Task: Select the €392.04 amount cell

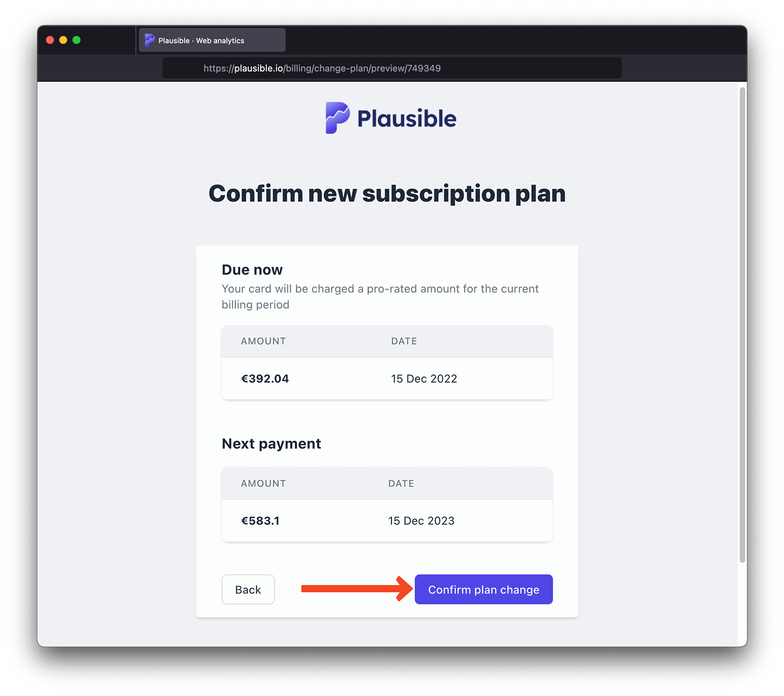Action: [x=265, y=378]
